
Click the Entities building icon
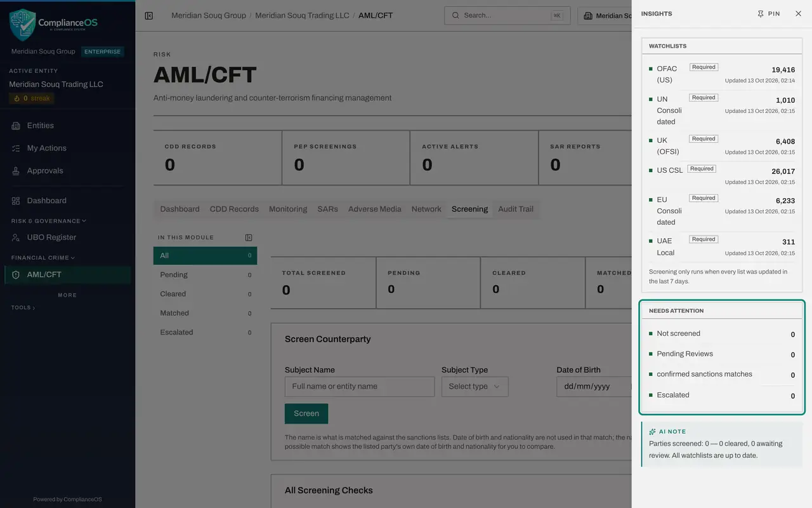coord(16,126)
